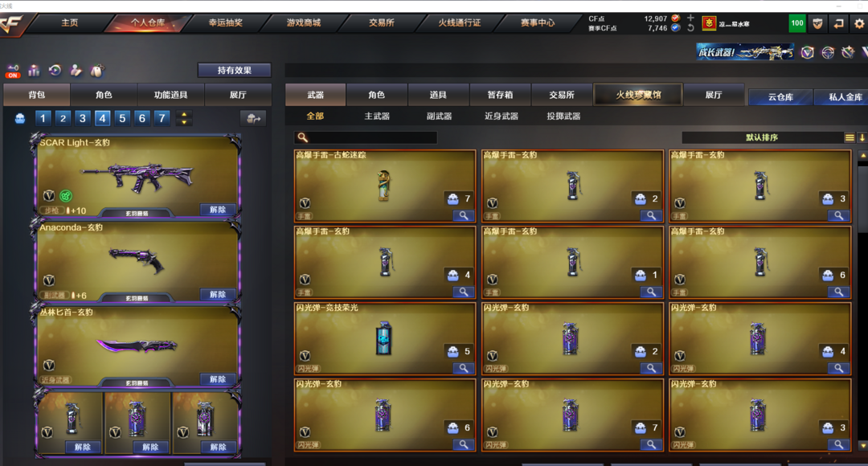
Task: Open the 游戏商城 top menu
Action: (x=303, y=22)
